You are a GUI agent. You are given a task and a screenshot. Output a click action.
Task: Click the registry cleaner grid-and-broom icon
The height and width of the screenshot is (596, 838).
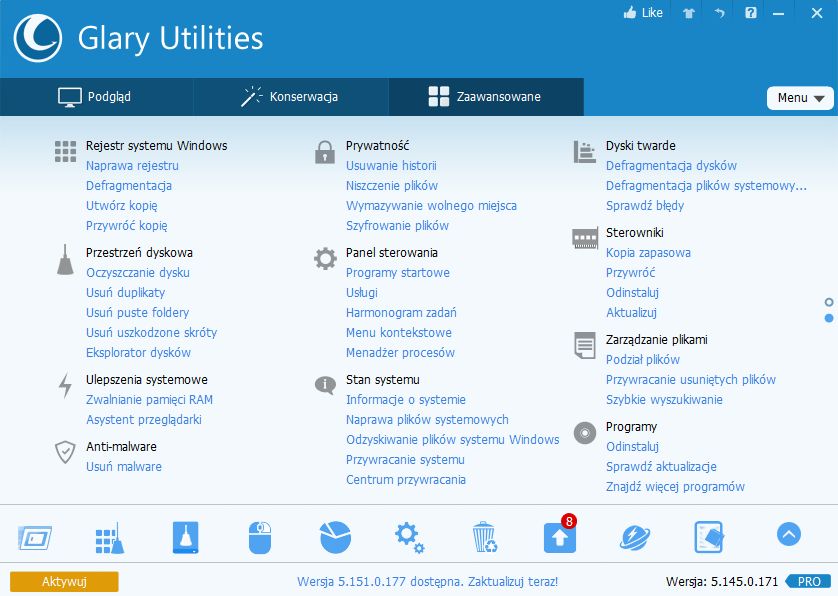108,537
